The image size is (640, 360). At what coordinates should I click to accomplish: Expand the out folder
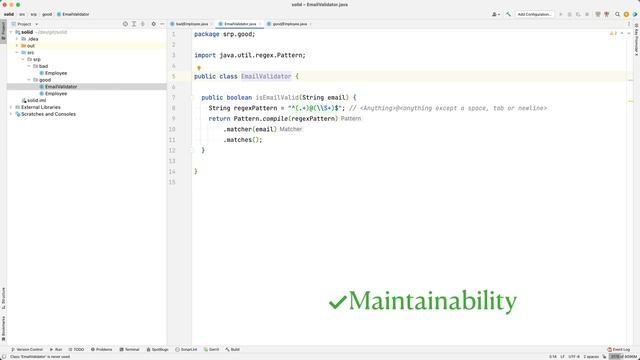pos(17,46)
